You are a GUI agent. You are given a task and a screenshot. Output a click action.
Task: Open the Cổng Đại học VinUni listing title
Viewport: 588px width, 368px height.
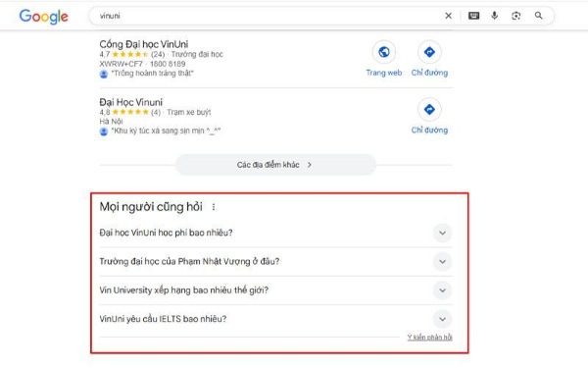pos(144,44)
